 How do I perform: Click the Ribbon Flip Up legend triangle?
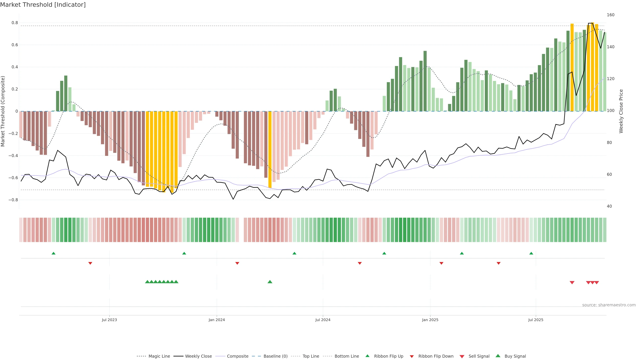[367, 356]
